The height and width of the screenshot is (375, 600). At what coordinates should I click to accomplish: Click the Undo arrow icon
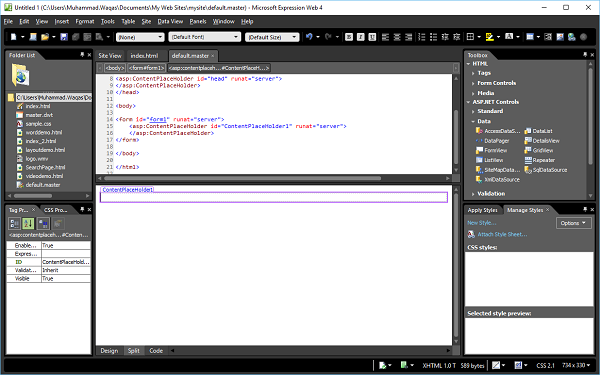click(x=309, y=37)
